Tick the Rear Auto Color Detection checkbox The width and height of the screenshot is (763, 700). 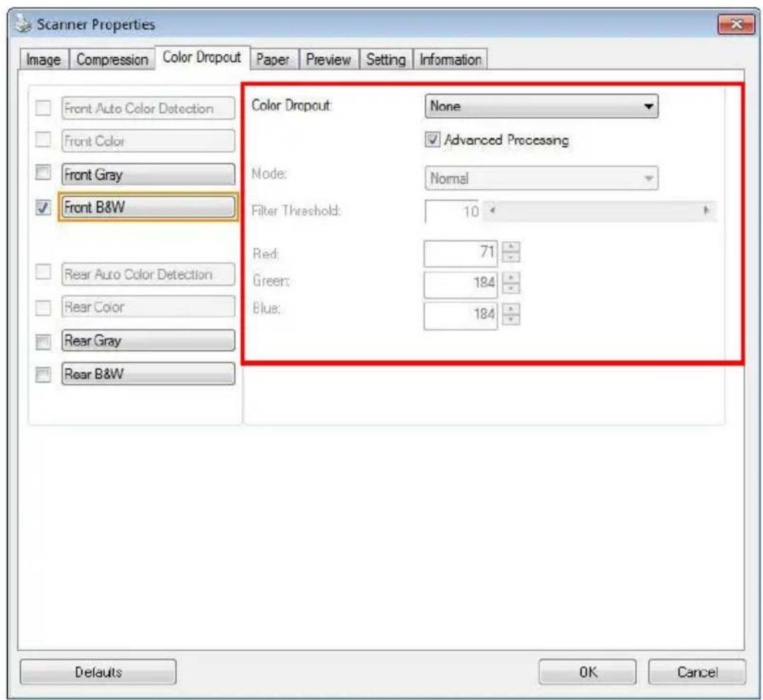pos(43,272)
